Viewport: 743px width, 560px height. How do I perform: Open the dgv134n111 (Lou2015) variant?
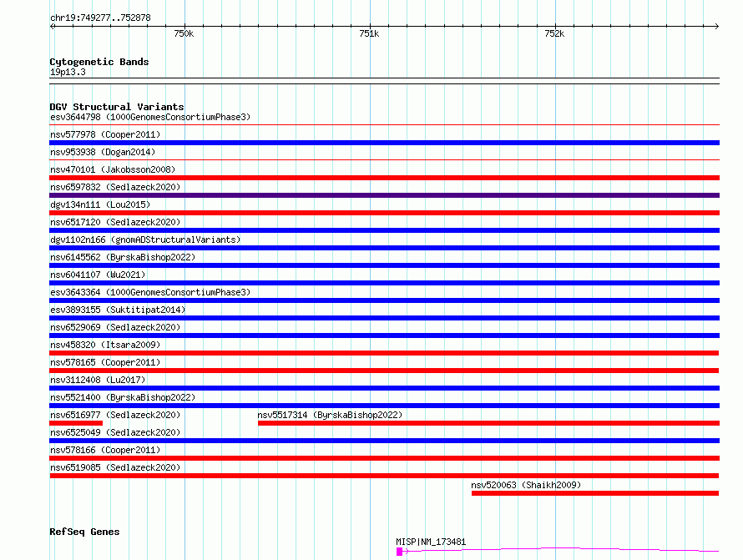click(100, 204)
